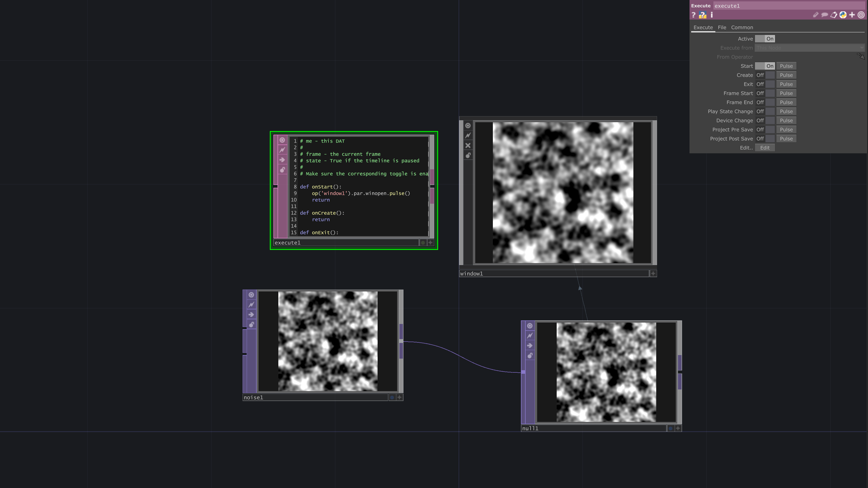
Task: Toggle viewer flag on execute1 node
Action: click(282, 140)
